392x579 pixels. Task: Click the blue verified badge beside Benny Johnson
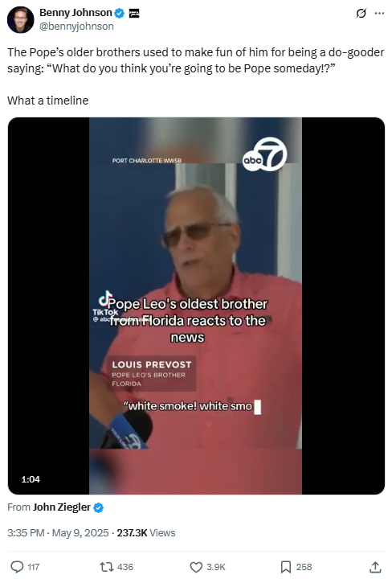[119, 14]
